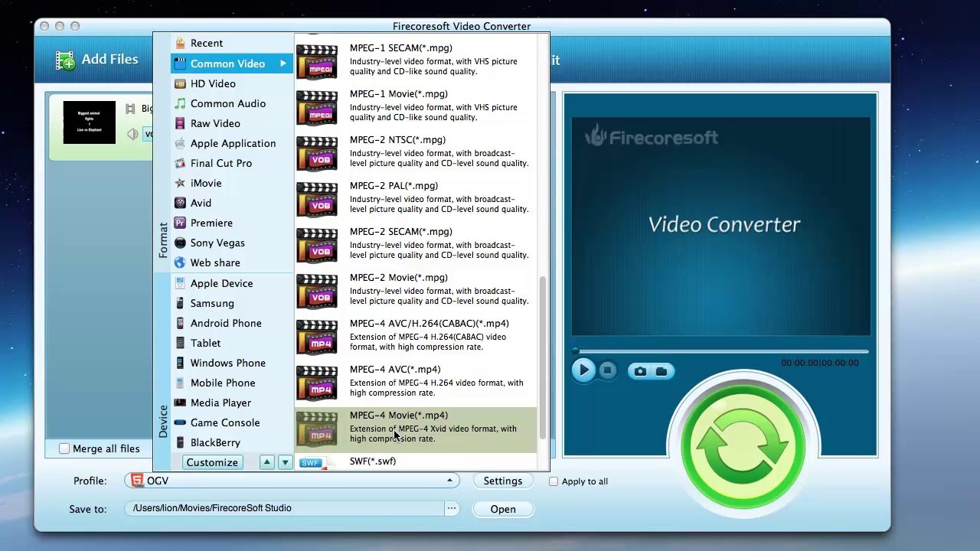The image size is (980, 551).
Task: Click the browse folder ellipsis button
Action: 452,509
